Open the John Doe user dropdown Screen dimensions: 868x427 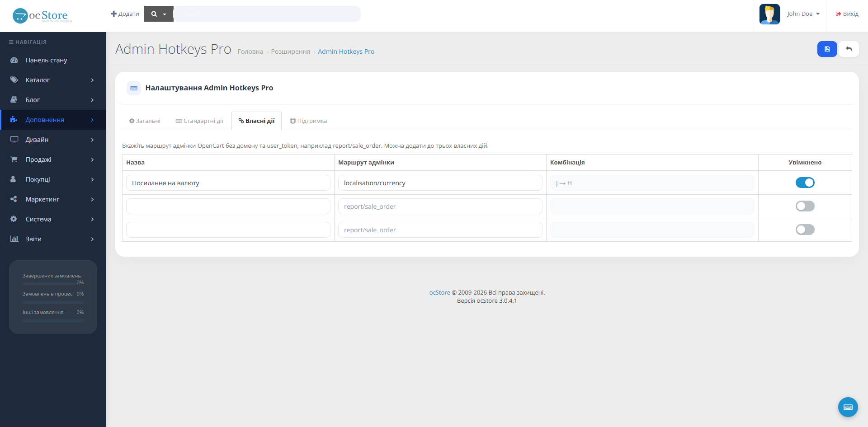point(803,14)
